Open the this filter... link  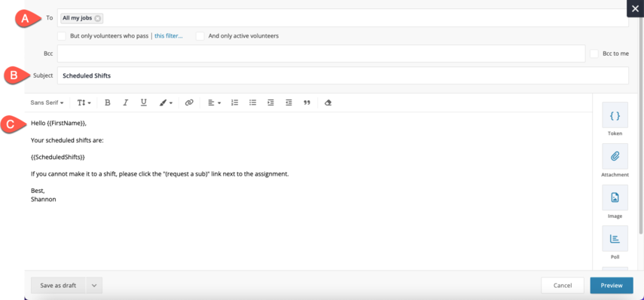169,36
